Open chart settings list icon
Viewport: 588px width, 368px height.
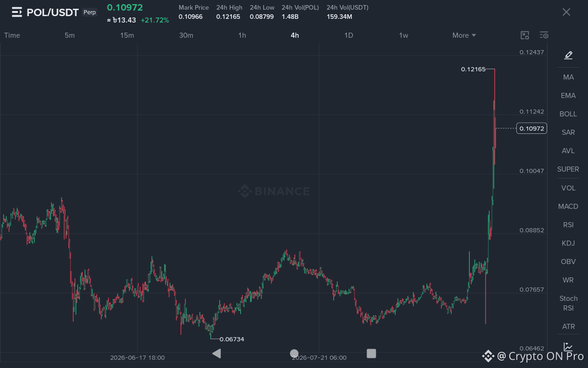click(x=544, y=35)
